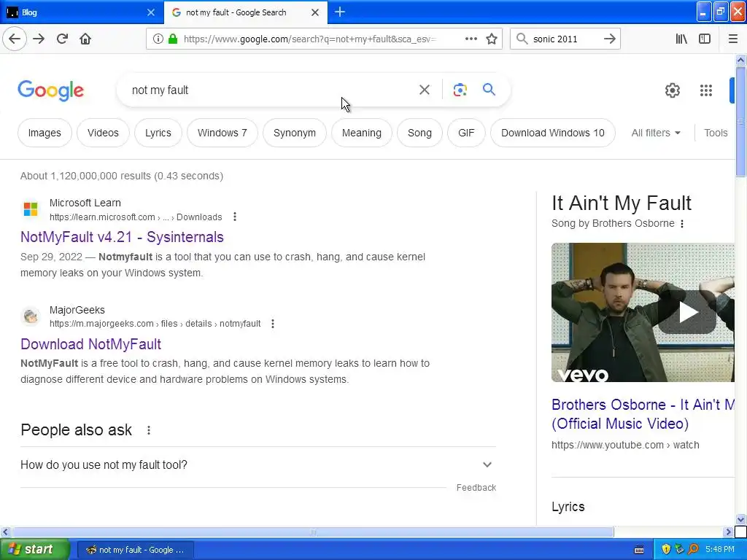The image size is (747, 560).
Task: Reload the page with the refresh icon
Action: tap(62, 39)
